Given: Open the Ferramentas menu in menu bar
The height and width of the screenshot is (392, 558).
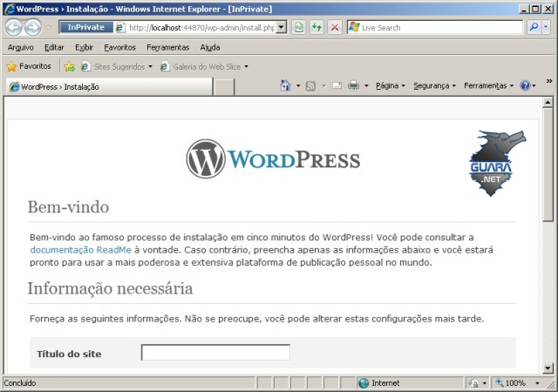Looking at the screenshot, I should 168,47.
